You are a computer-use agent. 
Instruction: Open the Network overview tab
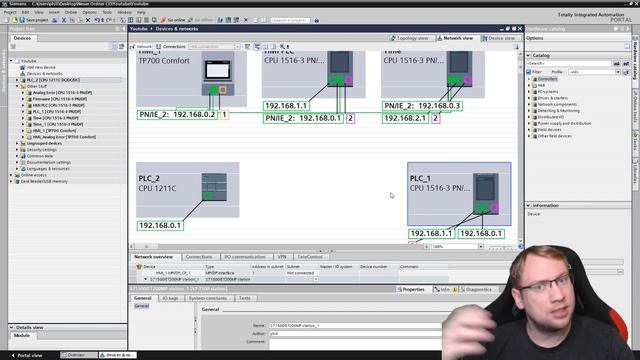click(153, 257)
